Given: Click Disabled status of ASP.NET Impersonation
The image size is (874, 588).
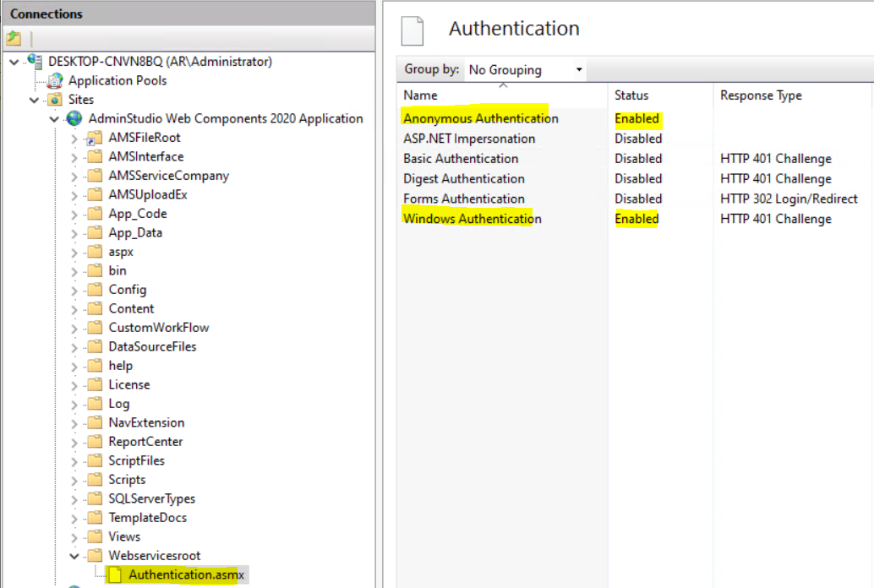Looking at the screenshot, I should 638,139.
